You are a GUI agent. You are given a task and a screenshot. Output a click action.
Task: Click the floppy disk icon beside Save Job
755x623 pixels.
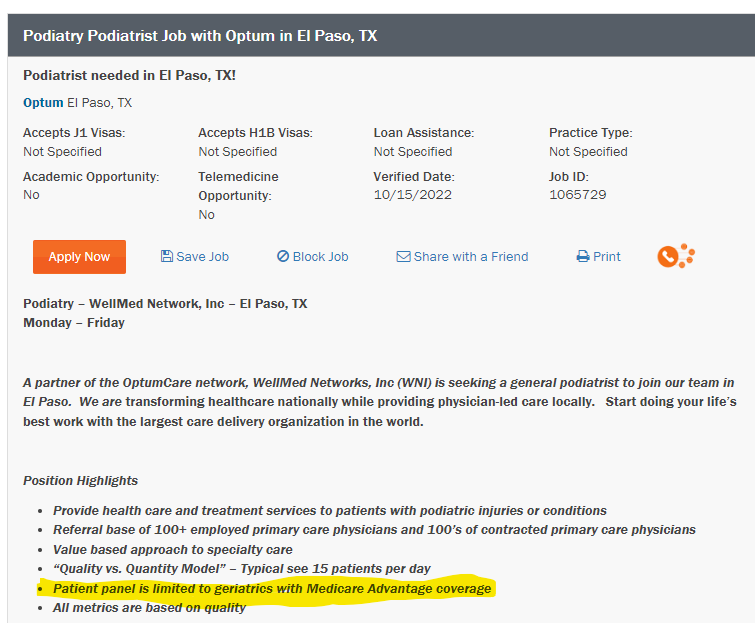167,256
